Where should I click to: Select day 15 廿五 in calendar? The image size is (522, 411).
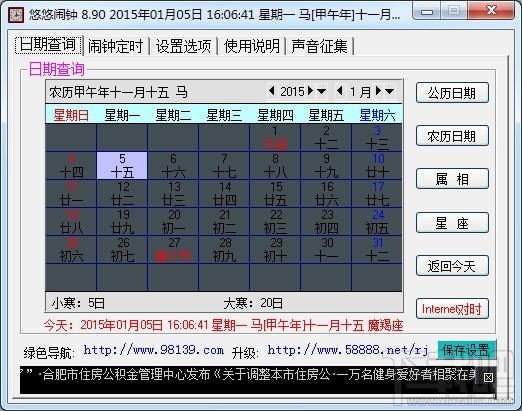tap(275, 193)
